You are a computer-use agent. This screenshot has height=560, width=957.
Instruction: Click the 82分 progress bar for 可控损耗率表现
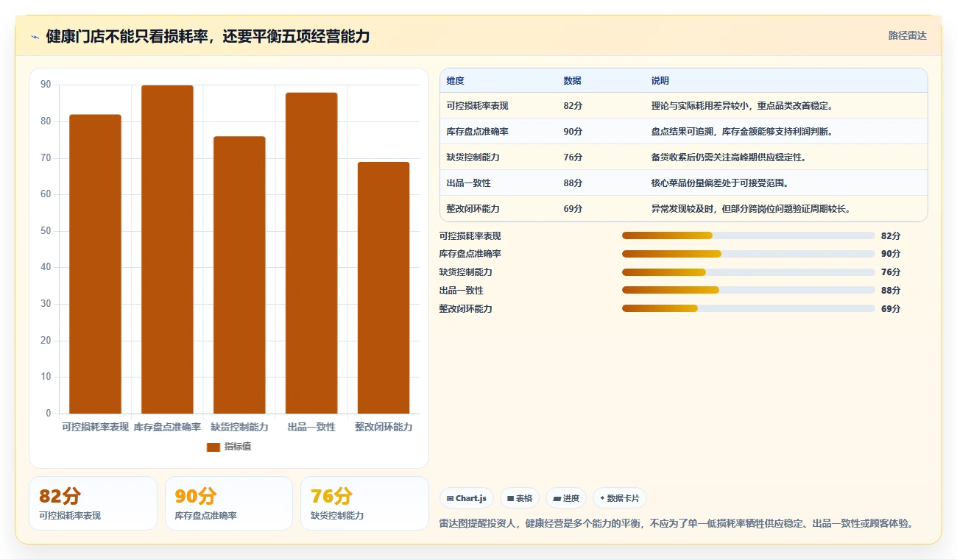click(x=748, y=235)
